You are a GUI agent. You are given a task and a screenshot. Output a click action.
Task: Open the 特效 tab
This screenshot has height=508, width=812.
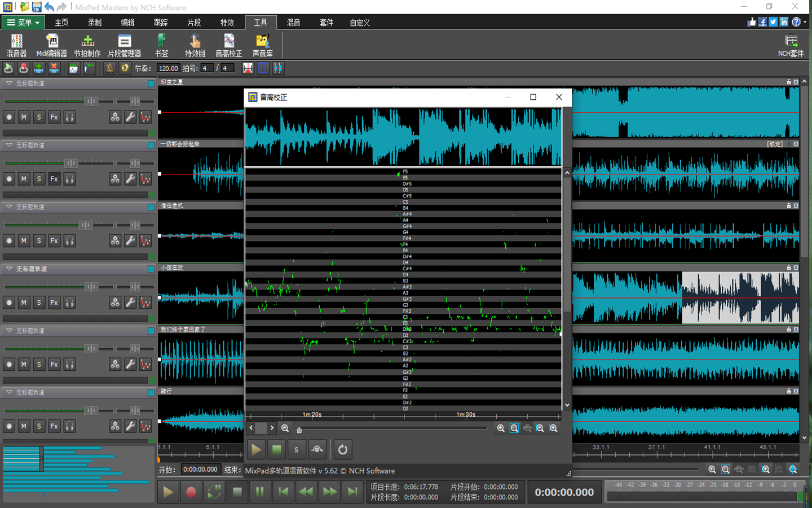(x=227, y=23)
